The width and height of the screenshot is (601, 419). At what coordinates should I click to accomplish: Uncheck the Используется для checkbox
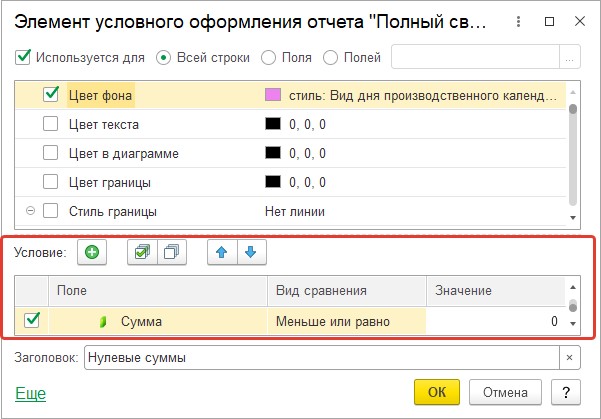(23, 58)
